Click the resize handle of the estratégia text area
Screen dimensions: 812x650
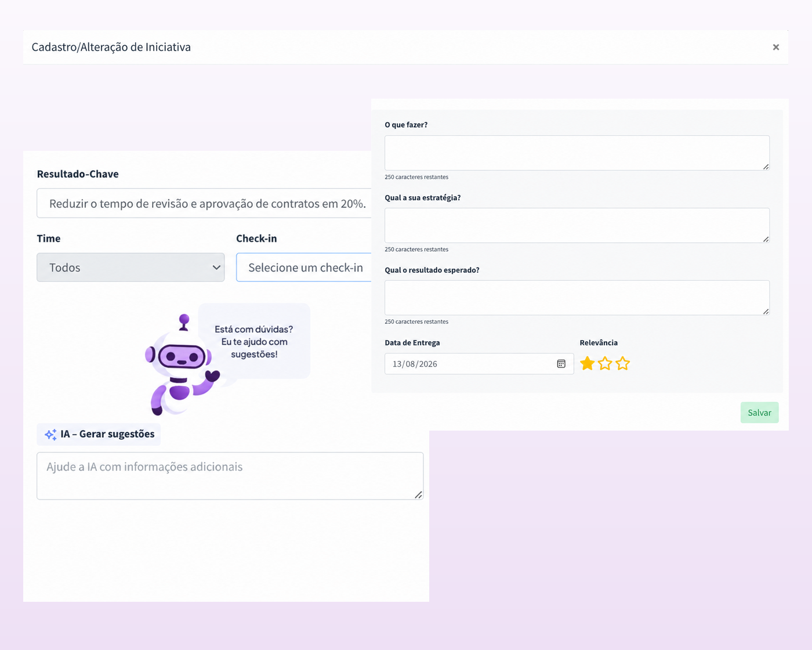point(766,239)
